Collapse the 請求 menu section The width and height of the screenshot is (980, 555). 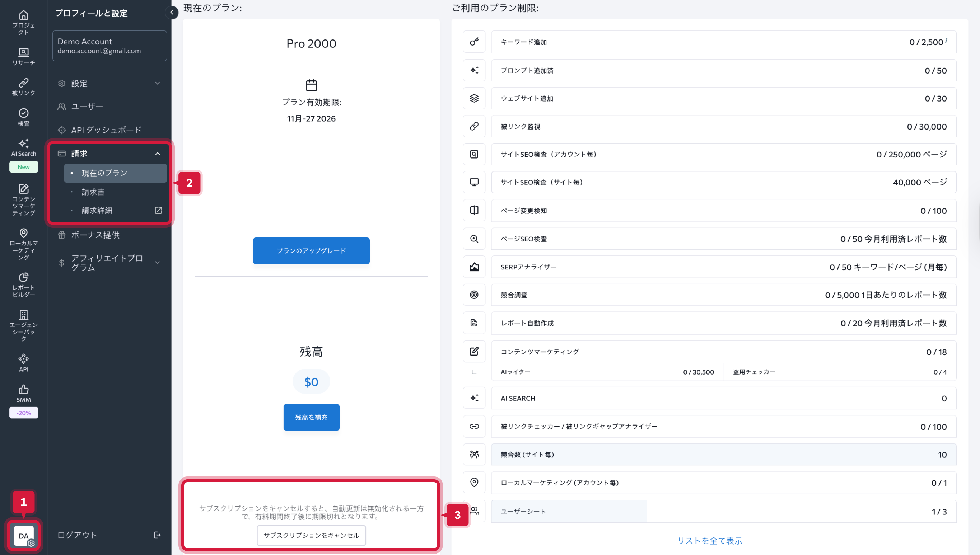[x=157, y=154]
